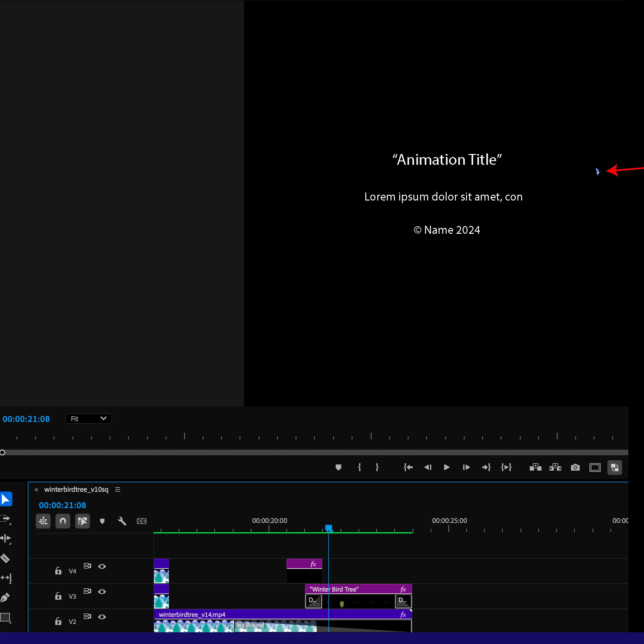Open winterbirdtree_v10sq panel hamburger menu
The height and width of the screenshot is (644, 644).
pos(118,489)
